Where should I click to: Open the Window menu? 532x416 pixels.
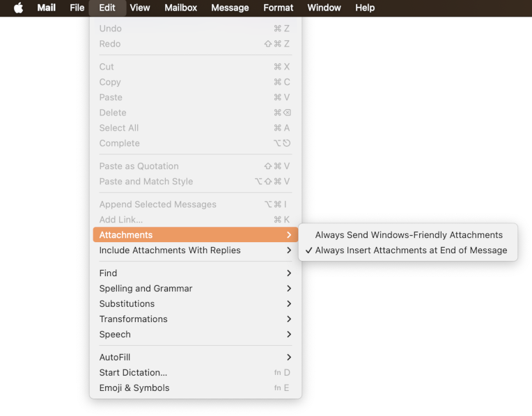324,8
